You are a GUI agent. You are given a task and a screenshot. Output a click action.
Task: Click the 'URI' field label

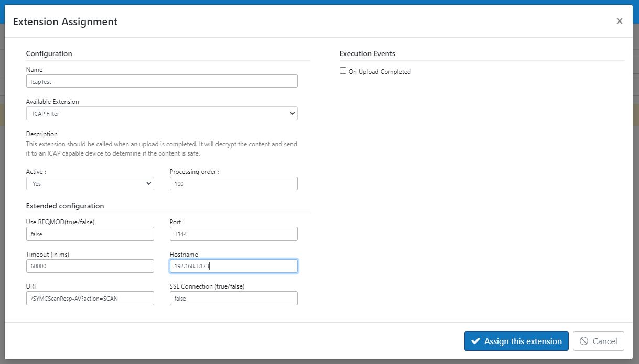tap(31, 286)
